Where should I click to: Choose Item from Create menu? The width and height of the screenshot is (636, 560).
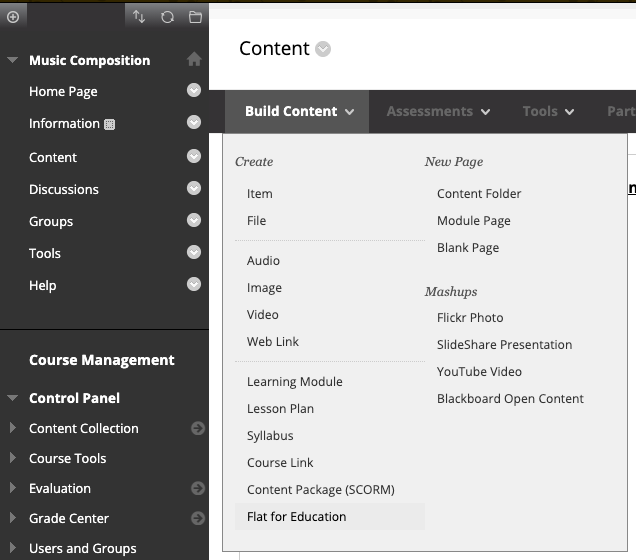(x=260, y=194)
